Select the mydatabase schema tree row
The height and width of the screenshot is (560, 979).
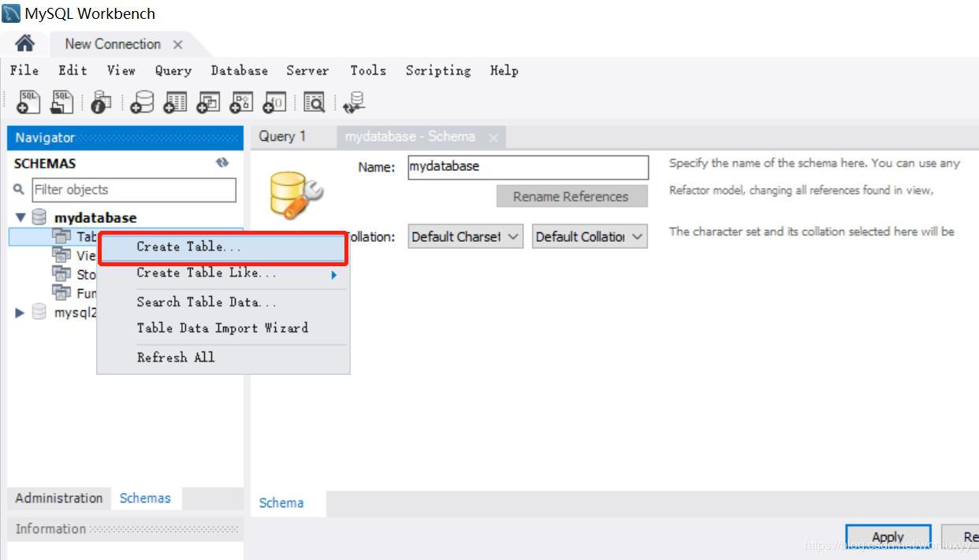click(125, 217)
